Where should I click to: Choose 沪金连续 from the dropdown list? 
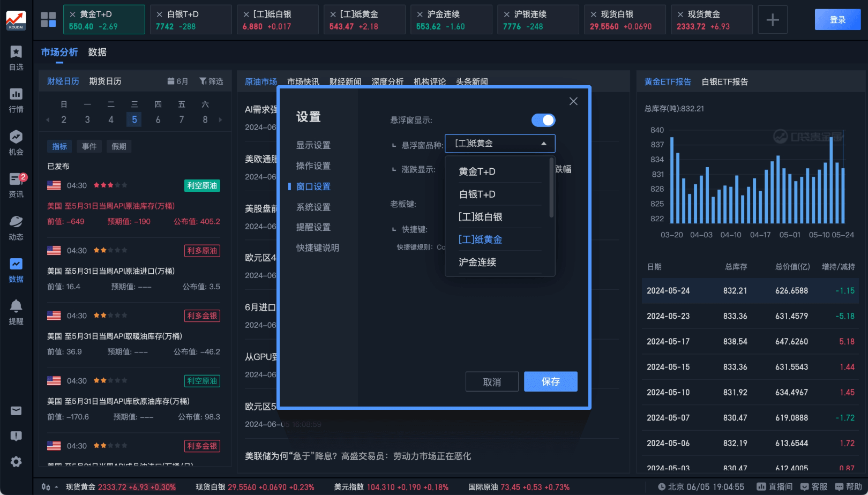(x=477, y=262)
